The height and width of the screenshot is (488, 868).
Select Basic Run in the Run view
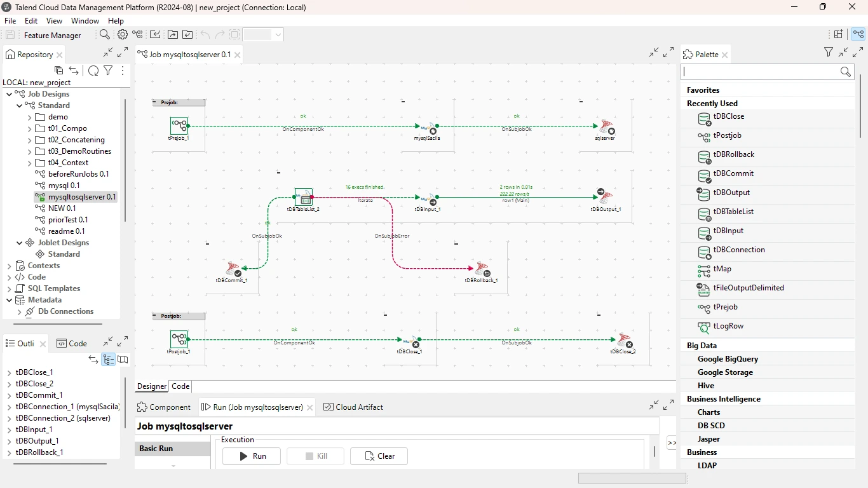[x=172, y=449]
